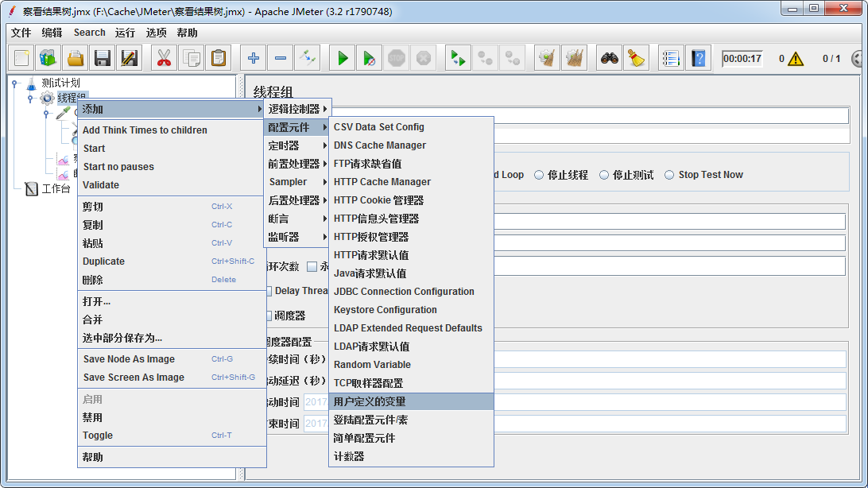The width and height of the screenshot is (868, 488).
Task: Click the Open file folder icon
Action: pos(76,58)
